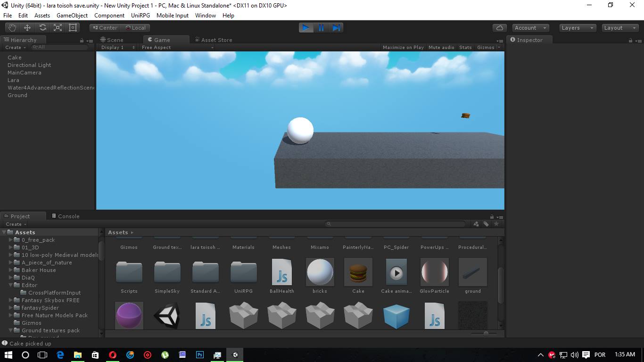The width and height of the screenshot is (644, 362).
Task: Select the Move tool in toolbar
Action: point(27,28)
